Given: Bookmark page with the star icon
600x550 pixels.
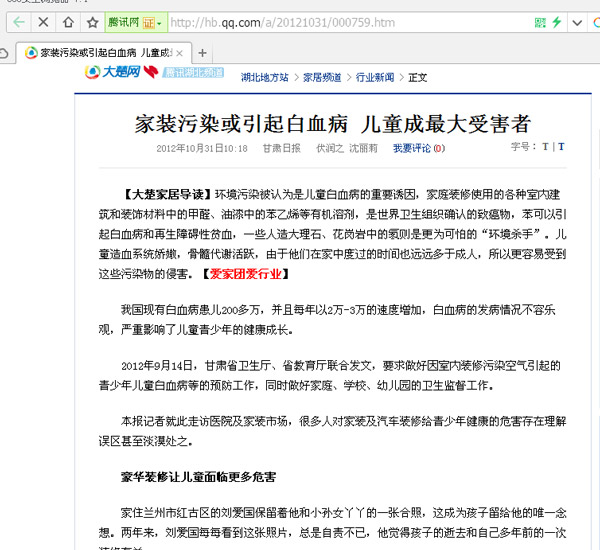Looking at the screenshot, I should 92,21.
